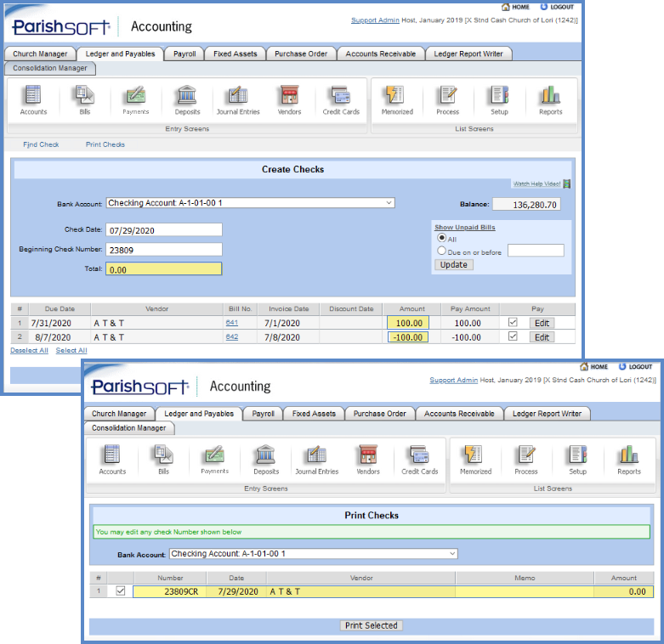
Task: Switch to Church Manager tab in Create Checks window
Action: (x=40, y=54)
